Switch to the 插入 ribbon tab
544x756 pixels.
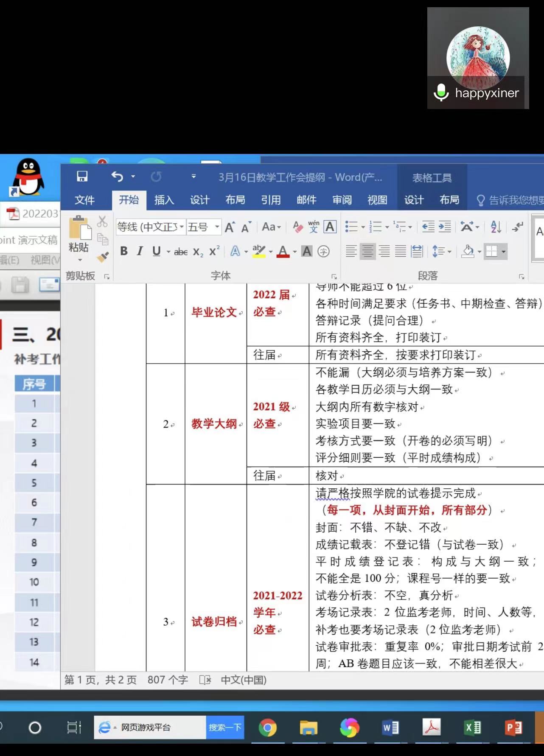coord(164,200)
